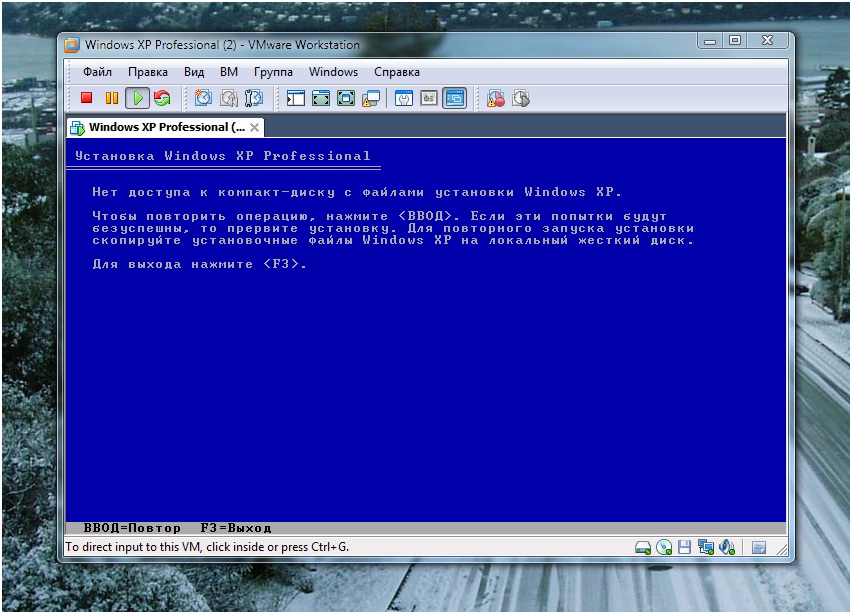Screen dimensions: 852x614
Task: Click the Unity mode icon with warning
Action: pyautogui.click(x=371, y=98)
